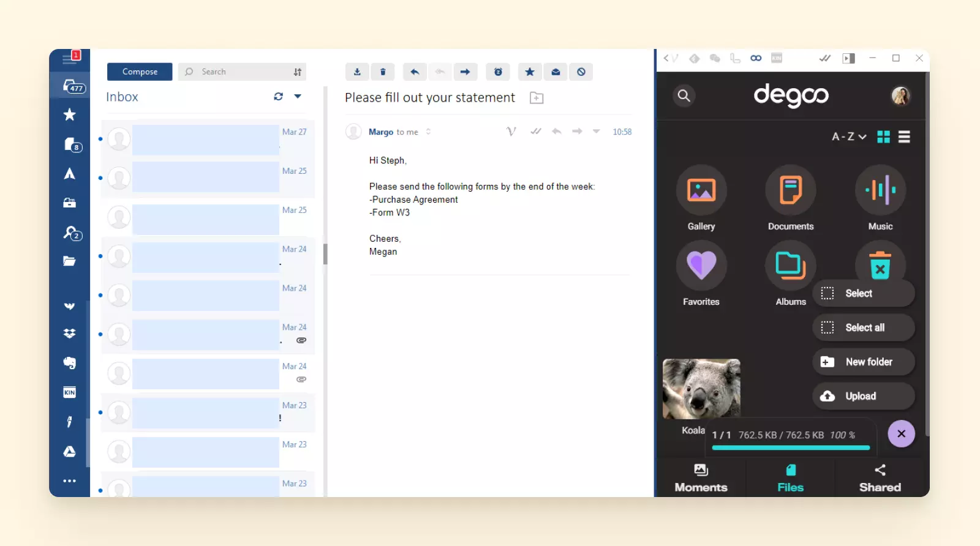
Task: Choose Select all from the action menu
Action: (x=864, y=327)
